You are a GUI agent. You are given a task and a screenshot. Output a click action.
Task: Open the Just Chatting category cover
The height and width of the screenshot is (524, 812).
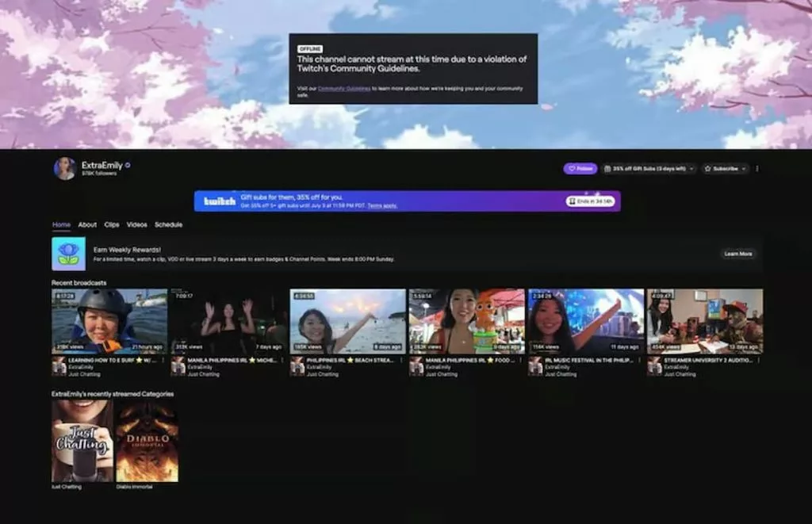(x=82, y=441)
